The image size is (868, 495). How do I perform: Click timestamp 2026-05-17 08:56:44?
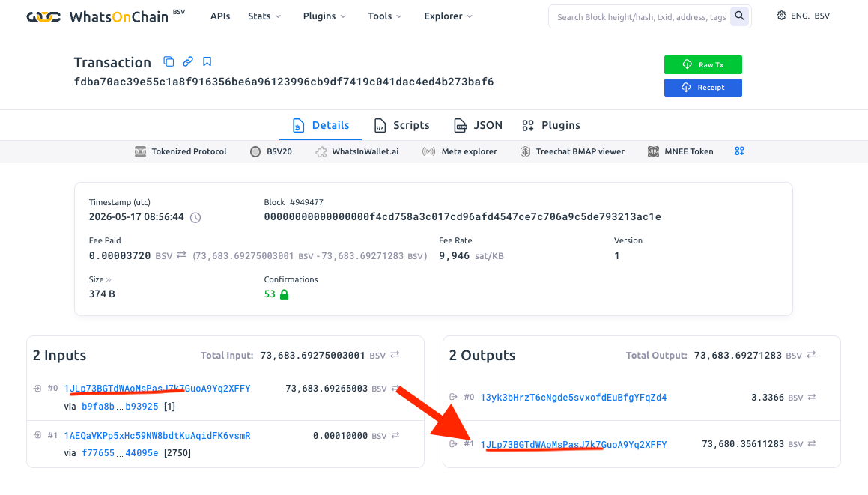(x=136, y=217)
